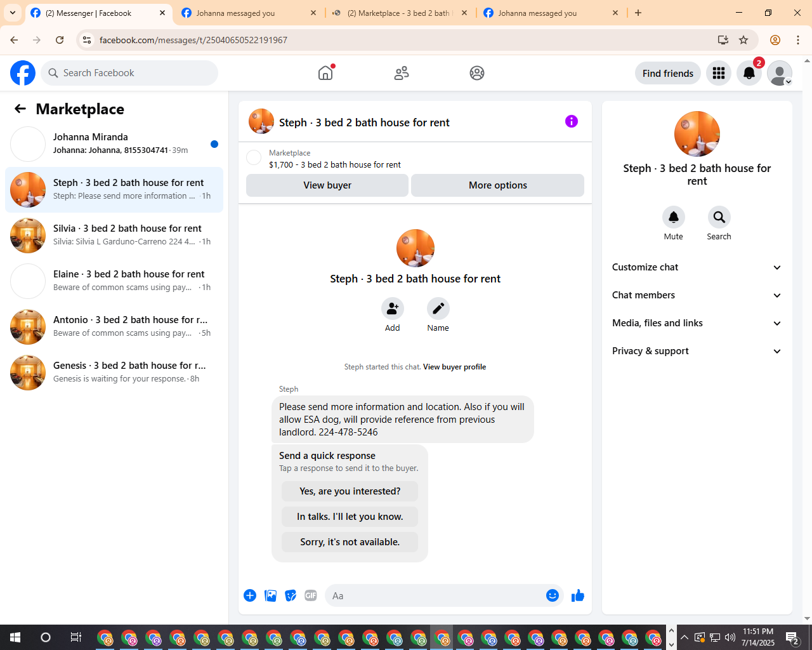Send quick reply Yes, are you interested?
The height and width of the screenshot is (650, 812).
350,491
